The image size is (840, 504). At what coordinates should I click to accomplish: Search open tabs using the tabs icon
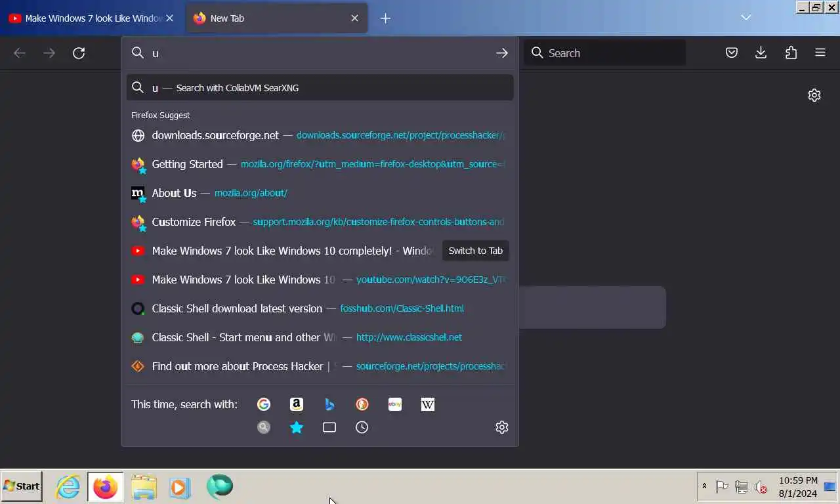329,427
